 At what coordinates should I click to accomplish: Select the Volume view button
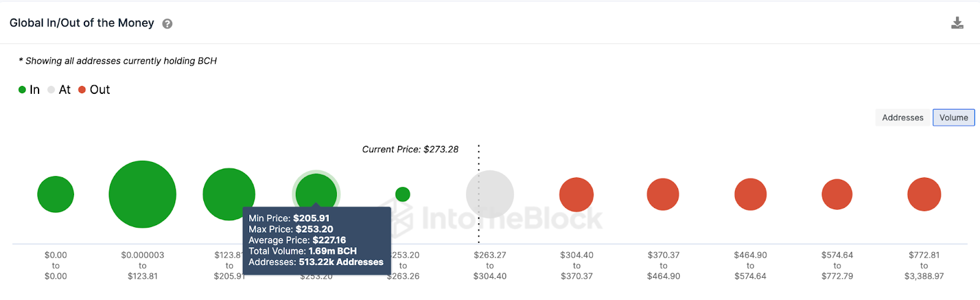pyautogui.click(x=954, y=118)
